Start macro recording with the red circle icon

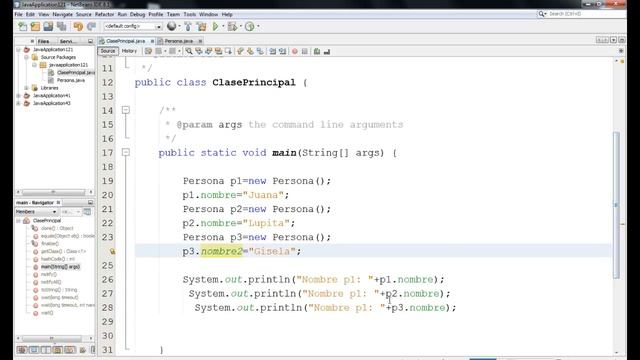click(x=295, y=51)
